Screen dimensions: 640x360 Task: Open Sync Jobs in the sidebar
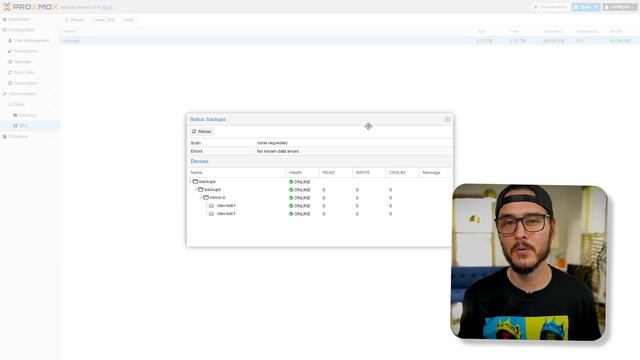tap(29, 72)
